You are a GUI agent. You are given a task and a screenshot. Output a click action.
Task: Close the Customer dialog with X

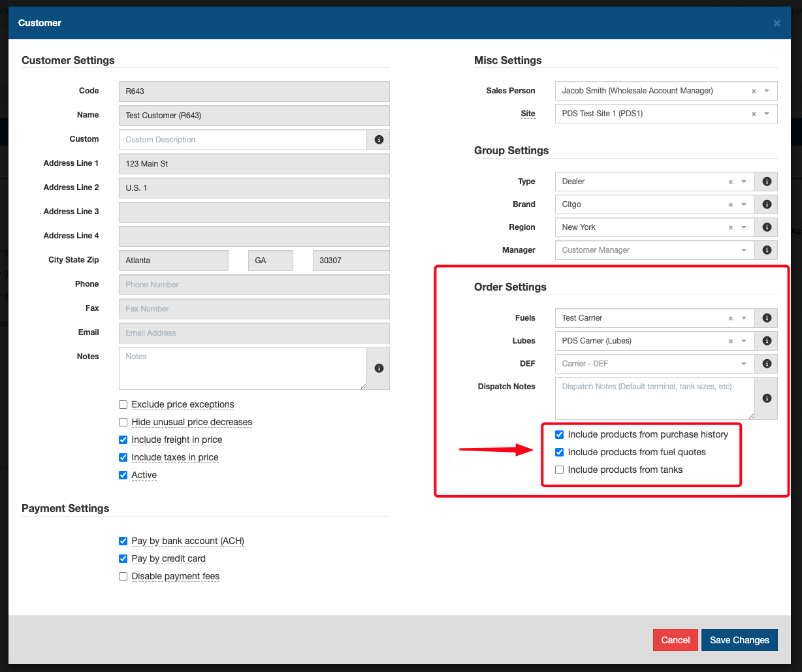[x=777, y=23]
